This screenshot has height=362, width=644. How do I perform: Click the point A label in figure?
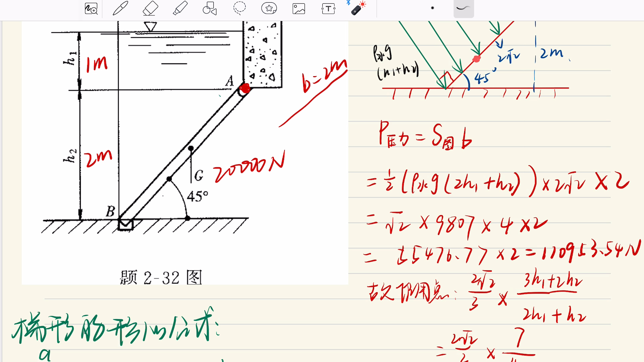(229, 81)
